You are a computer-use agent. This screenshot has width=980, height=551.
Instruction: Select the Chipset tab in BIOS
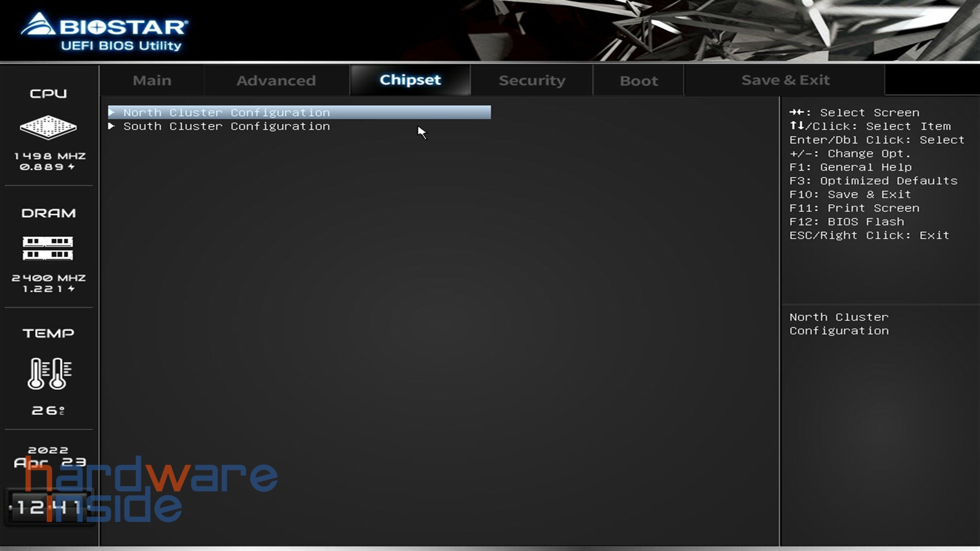coord(409,80)
